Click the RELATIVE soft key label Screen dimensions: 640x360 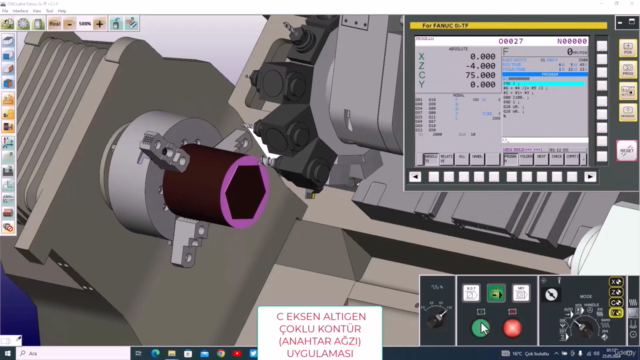coord(446,159)
